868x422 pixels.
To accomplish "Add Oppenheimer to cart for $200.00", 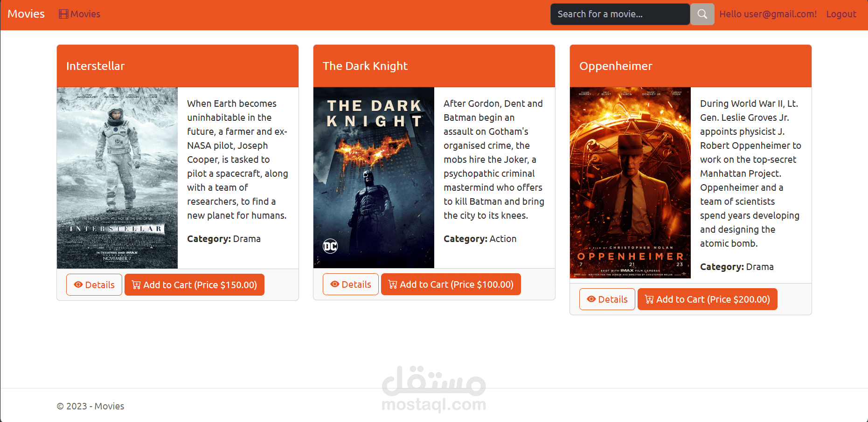I will pos(708,299).
